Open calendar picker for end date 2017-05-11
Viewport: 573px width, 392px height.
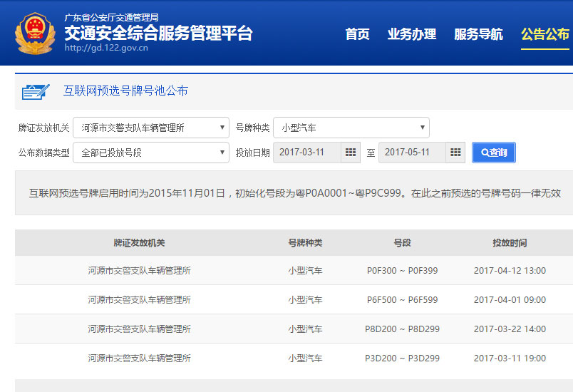point(455,153)
